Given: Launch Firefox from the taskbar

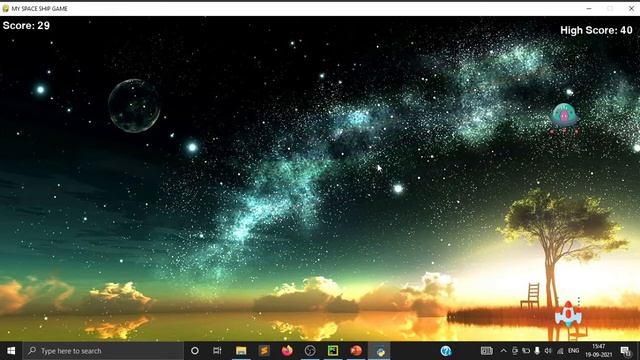Looking at the screenshot, I should [x=287, y=351].
